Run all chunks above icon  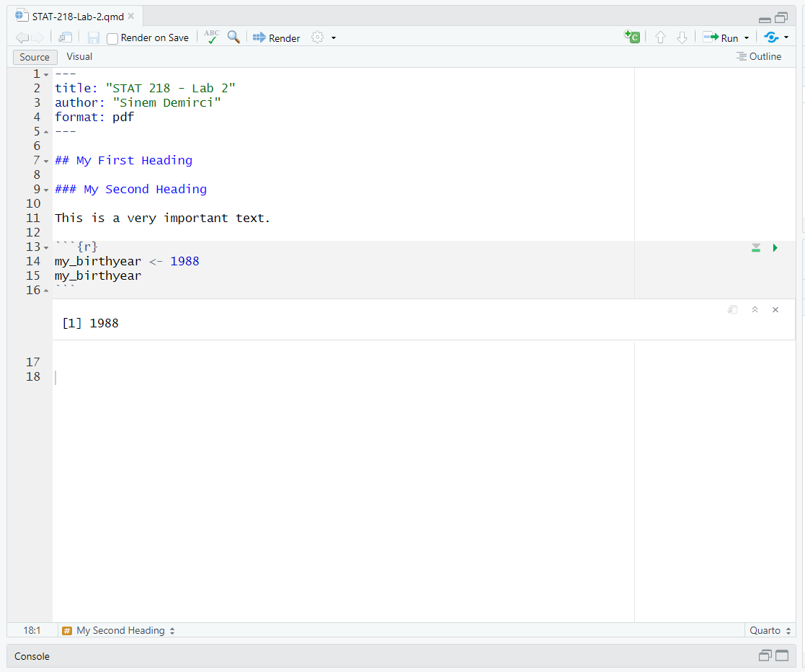pyautogui.click(x=755, y=248)
